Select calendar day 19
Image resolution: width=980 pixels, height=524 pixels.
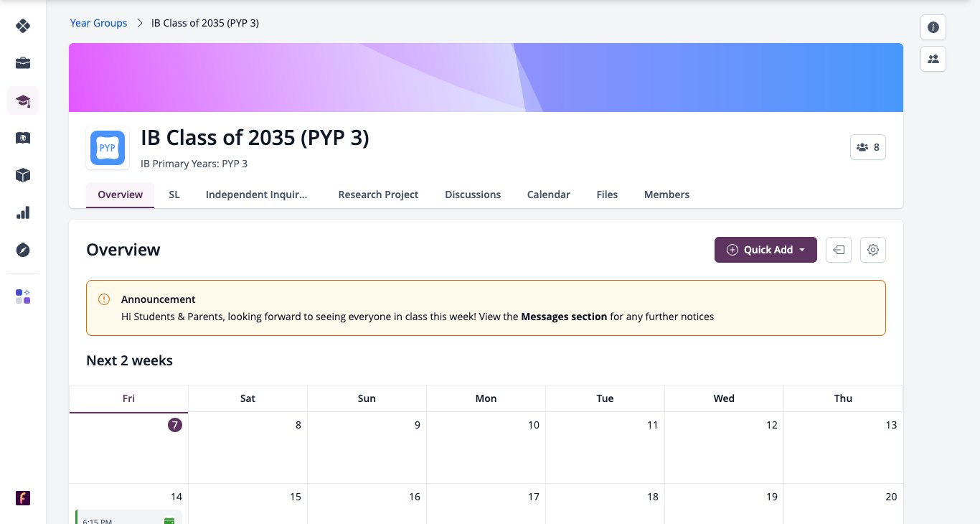pyautogui.click(x=772, y=497)
